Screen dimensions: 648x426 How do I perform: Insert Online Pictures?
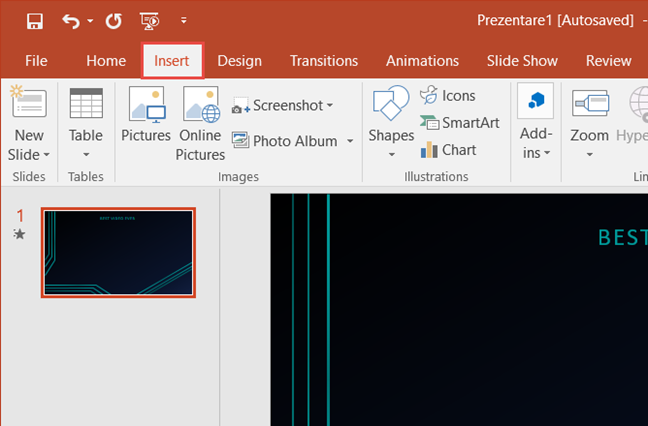(x=201, y=123)
